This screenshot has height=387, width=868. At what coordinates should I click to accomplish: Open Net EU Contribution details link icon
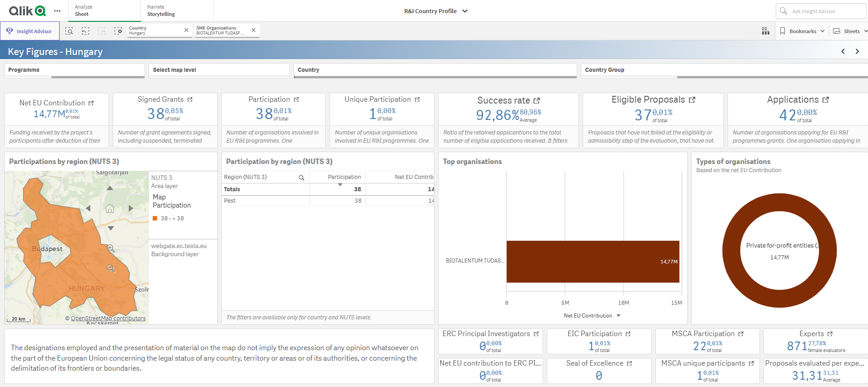pos(91,103)
